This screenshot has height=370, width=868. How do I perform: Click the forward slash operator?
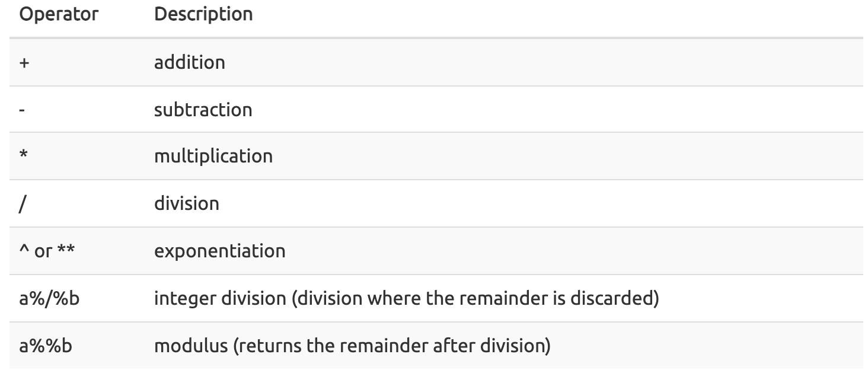click(23, 203)
